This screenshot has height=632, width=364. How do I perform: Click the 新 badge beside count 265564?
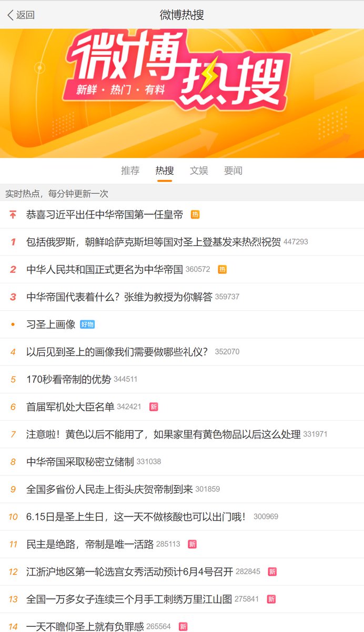tap(183, 626)
